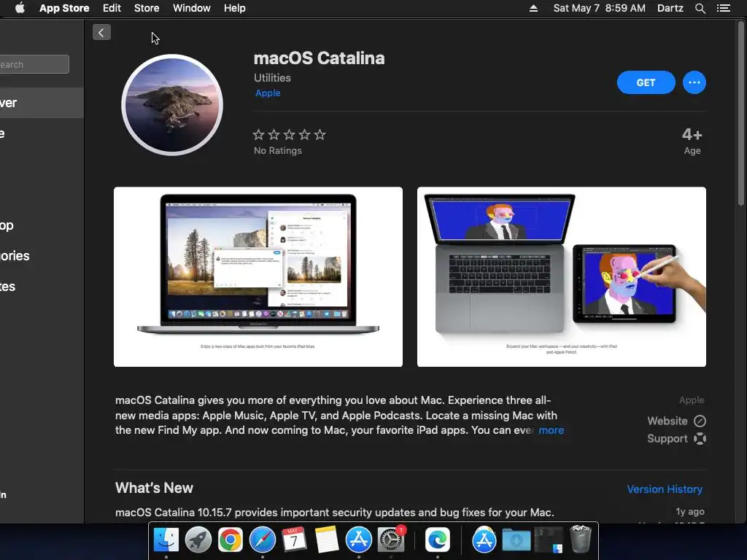Viewport: 747px width, 560px height.
Task: Open the more options ellipsis button
Action: (694, 82)
